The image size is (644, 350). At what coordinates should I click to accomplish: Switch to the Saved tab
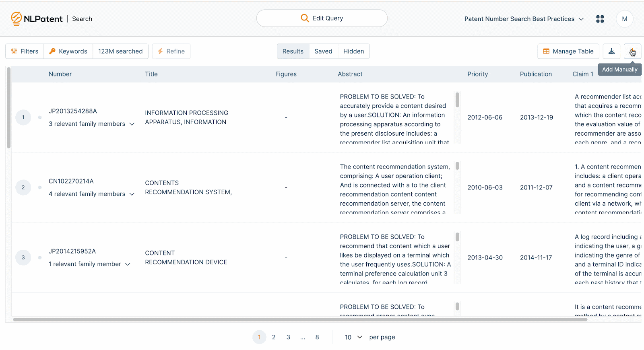pos(323,51)
